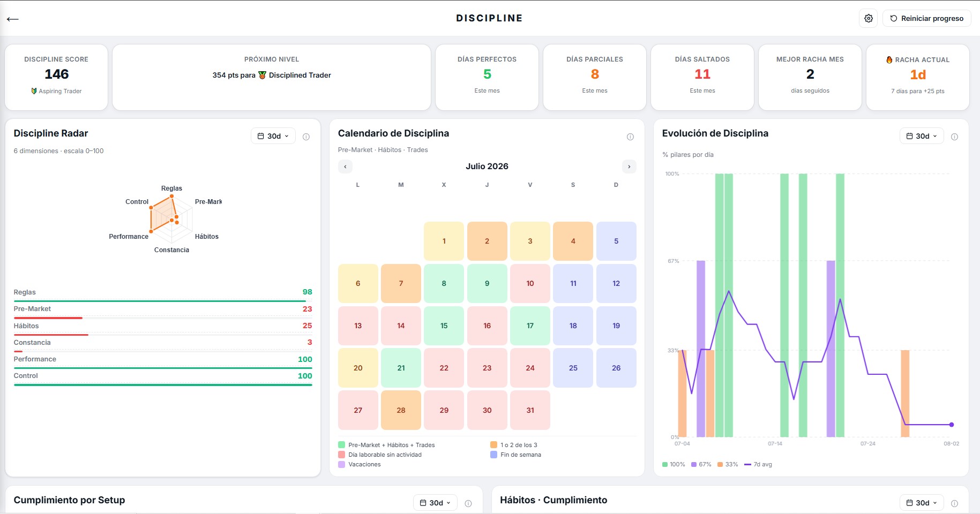Screen dimensions: 980x514
Task: Select calendar day 10
Action: (x=530, y=283)
